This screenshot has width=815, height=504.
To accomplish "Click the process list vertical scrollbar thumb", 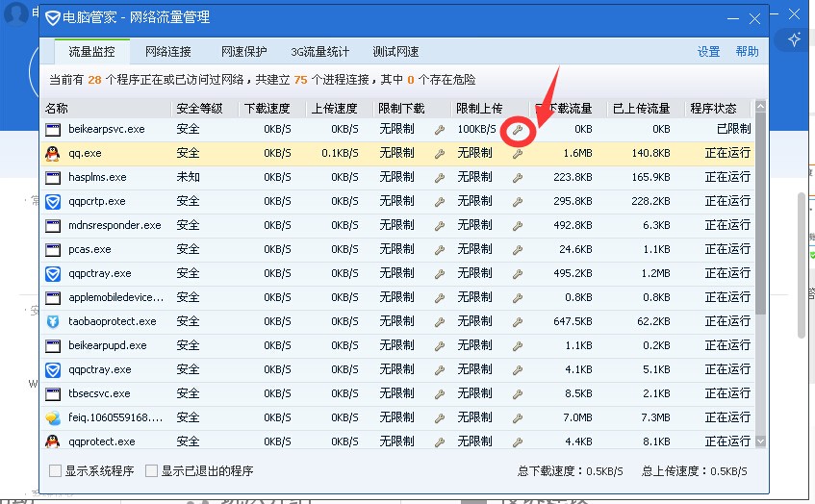I will pos(760,214).
